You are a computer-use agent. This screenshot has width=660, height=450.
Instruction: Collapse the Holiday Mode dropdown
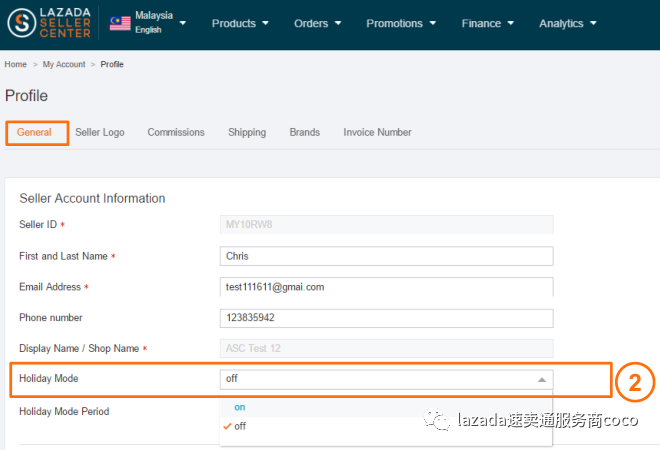click(x=386, y=379)
